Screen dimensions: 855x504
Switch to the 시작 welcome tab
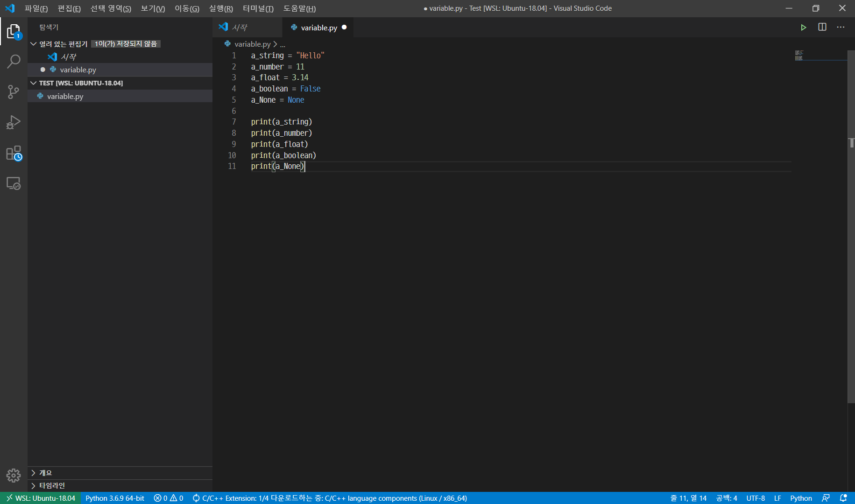tap(247, 28)
